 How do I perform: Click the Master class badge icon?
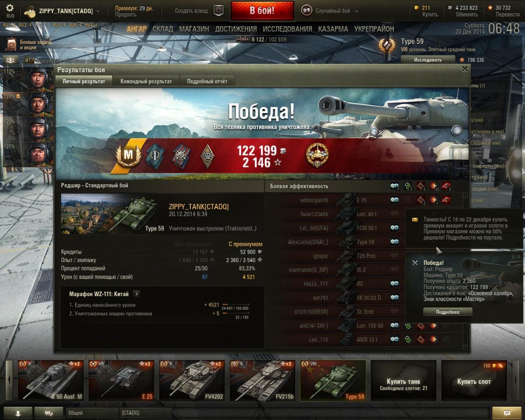[x=128, y=154]
